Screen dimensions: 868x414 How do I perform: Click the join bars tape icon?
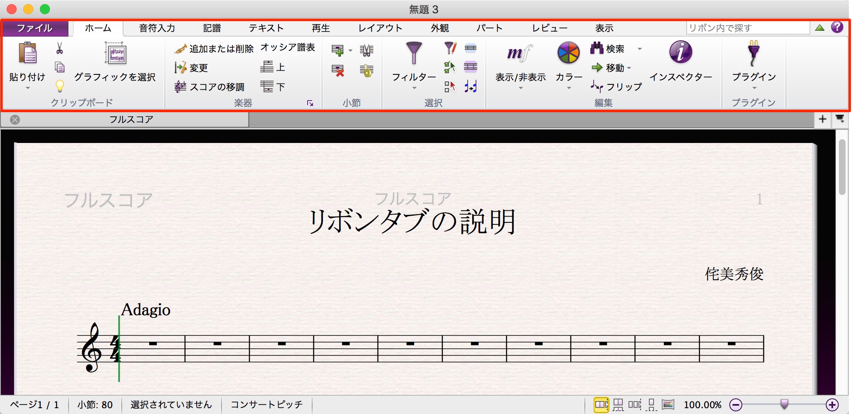click(x=366, y=71)
